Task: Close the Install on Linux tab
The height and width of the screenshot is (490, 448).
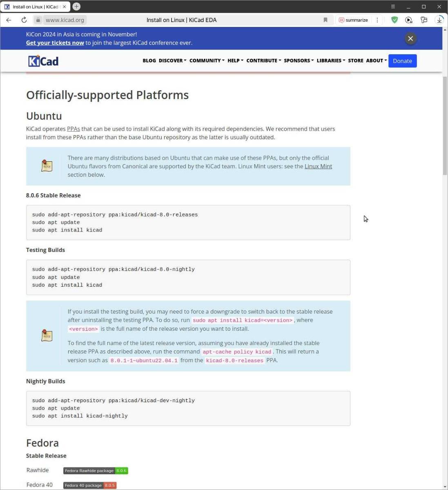Action: click(64, 7)
